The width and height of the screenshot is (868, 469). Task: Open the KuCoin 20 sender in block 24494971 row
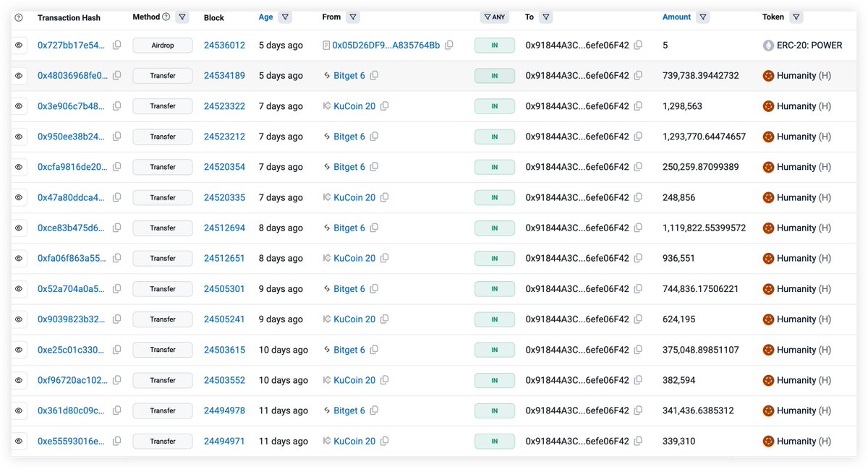[354, 441]
